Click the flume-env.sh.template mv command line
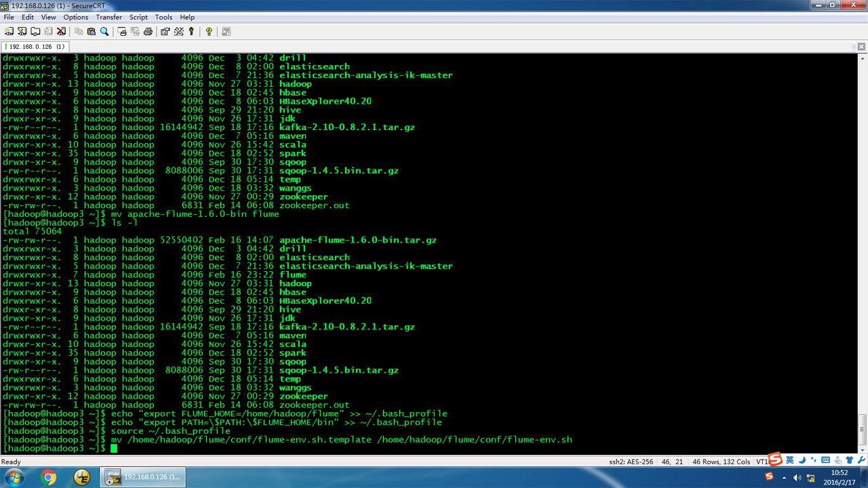This screenshot has width=868, height=488. 342,440
